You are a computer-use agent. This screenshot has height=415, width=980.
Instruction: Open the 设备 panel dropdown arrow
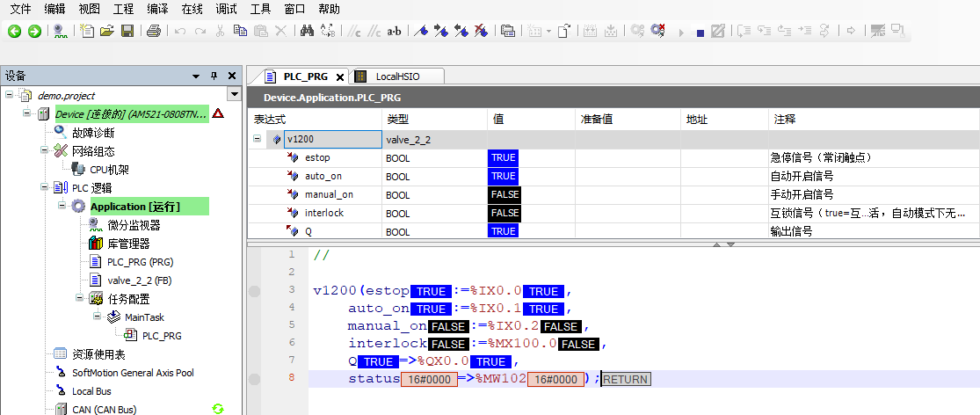197,76
